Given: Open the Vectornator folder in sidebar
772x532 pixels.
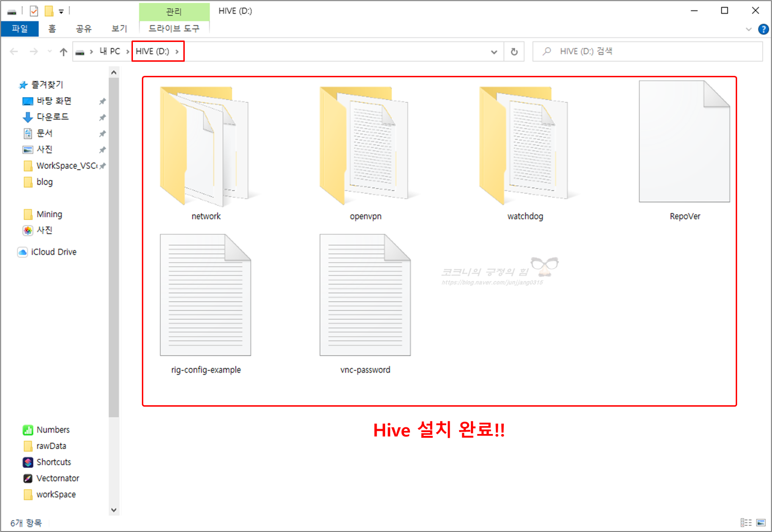Looking at the screenshot, I should point(51,478).
